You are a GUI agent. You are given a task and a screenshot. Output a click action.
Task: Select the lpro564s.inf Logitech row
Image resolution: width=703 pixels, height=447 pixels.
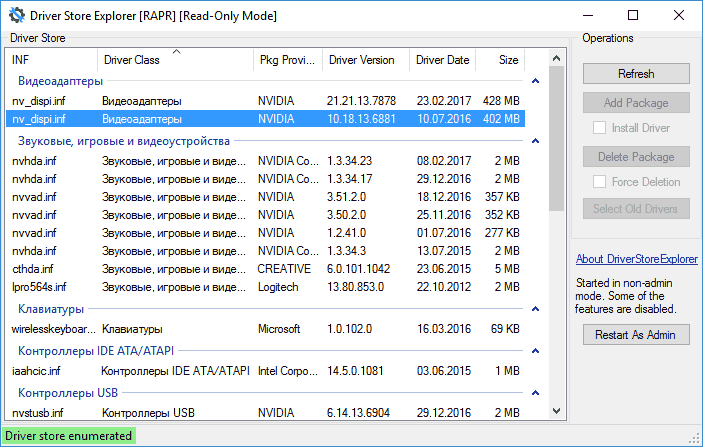coord(265,287)
